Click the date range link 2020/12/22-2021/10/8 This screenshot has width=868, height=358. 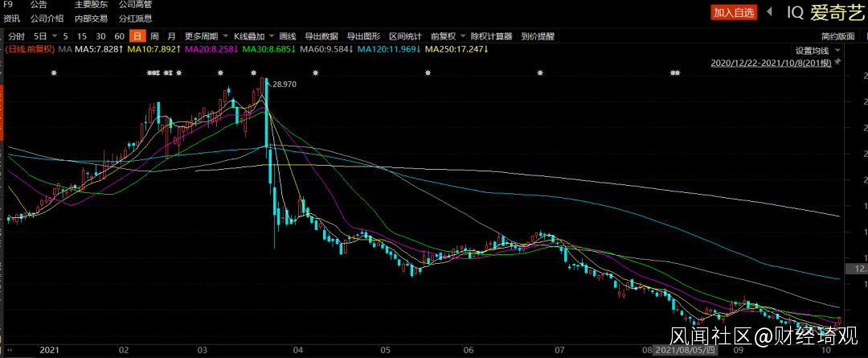(x=770, y=62)
